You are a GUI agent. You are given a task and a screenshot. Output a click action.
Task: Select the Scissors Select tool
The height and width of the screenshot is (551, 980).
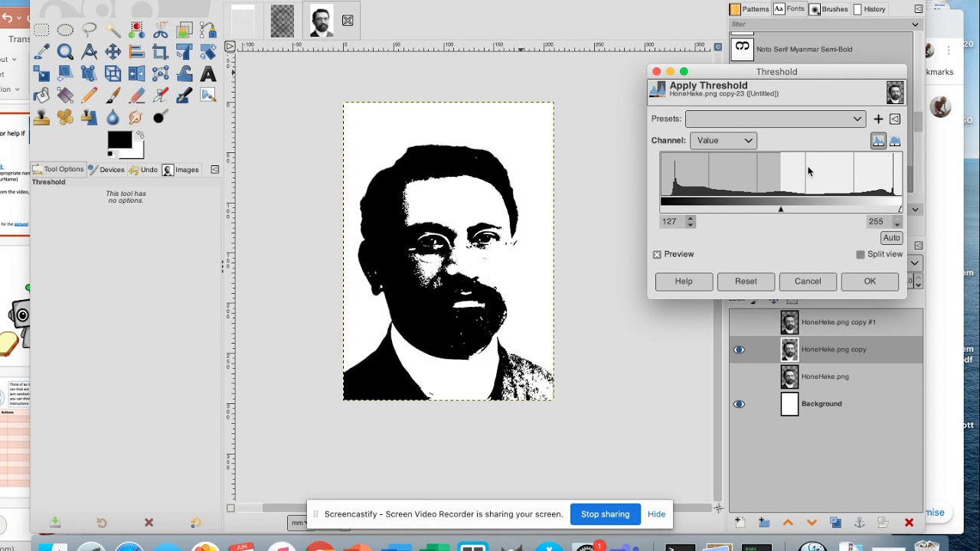point(160,31)
